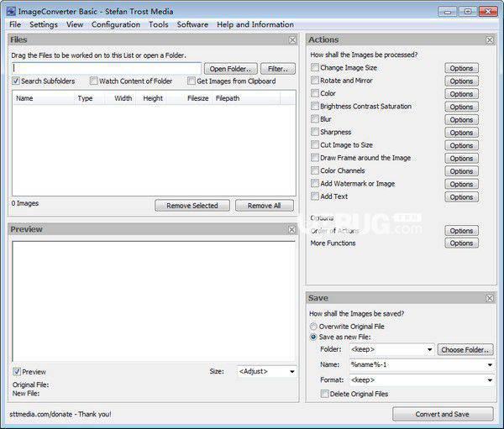Viewport: 504px width, 429px height.
Task: Sort file list by Height column
Action: 151,98
